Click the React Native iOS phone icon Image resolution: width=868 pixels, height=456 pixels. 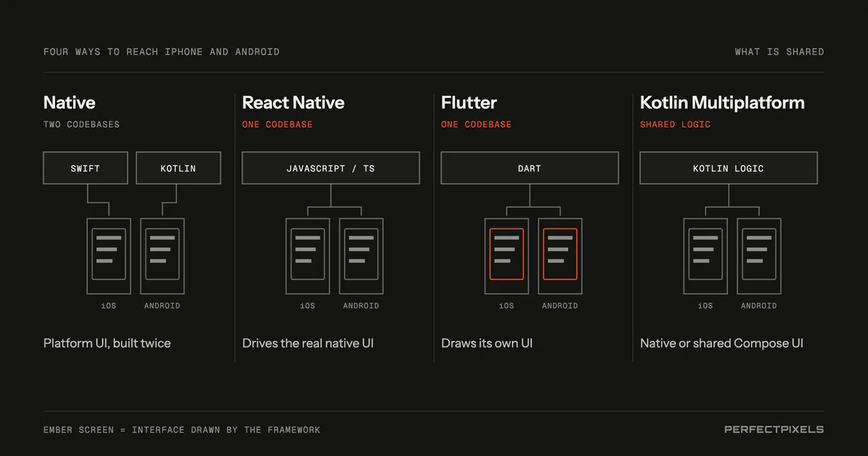click(307, 256)
